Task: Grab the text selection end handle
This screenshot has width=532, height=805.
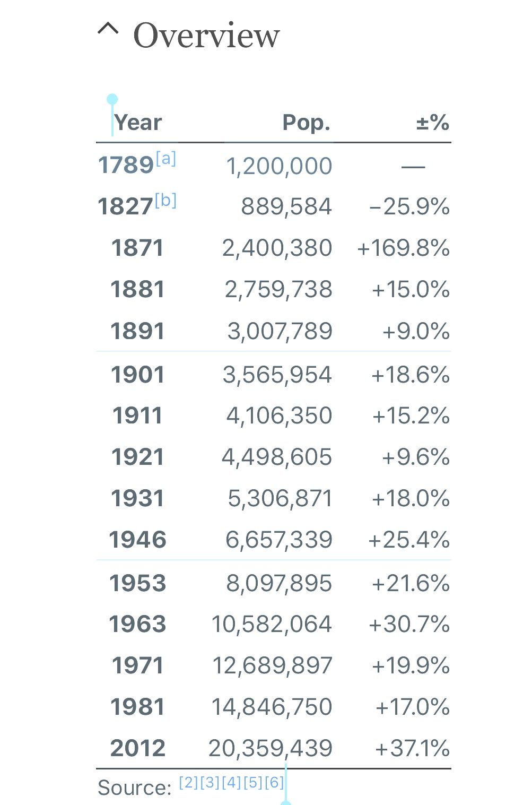Action: tap(286, 801)
